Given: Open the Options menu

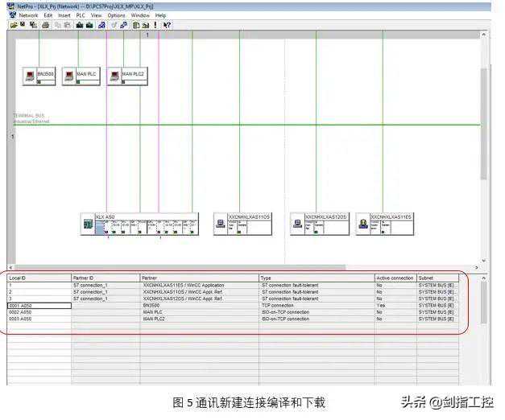Looking at the screenshot, I should [117, 15].
